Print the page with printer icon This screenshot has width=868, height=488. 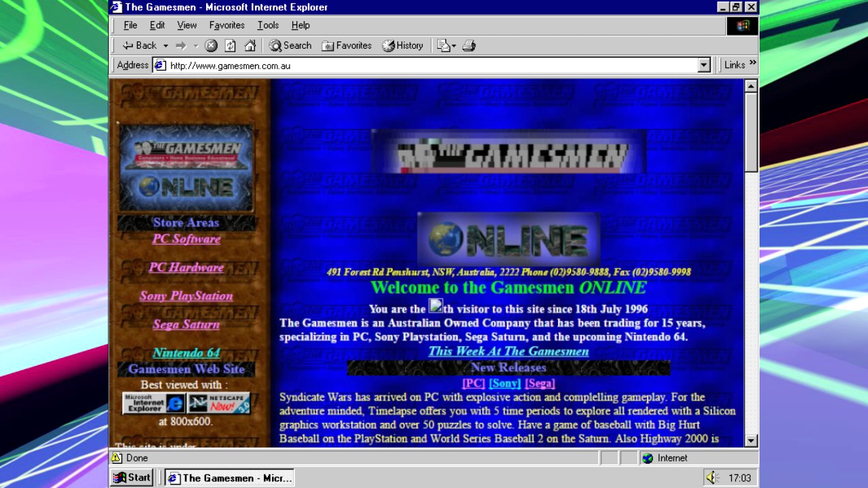coord(469,45)
